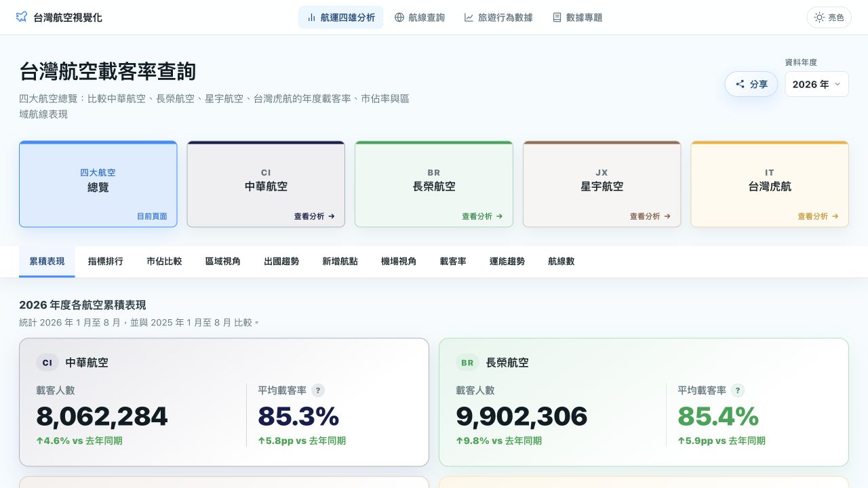Open 航線查詢 nav item
This screenshot has height=488, width=868.
(420, 18)
